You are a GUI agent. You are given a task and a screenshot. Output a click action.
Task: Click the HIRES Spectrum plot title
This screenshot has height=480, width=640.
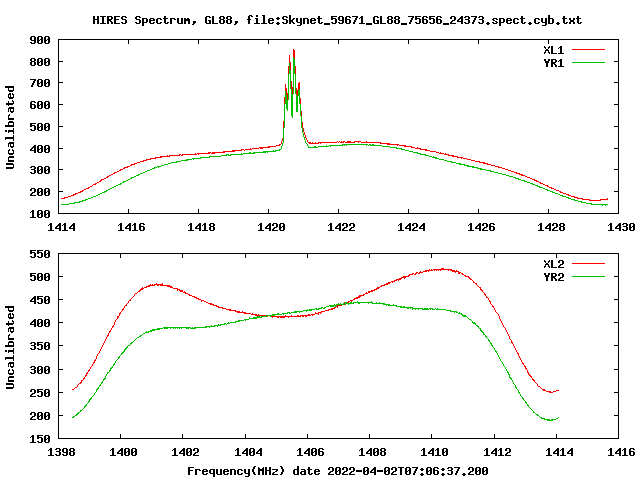point(337,20)
